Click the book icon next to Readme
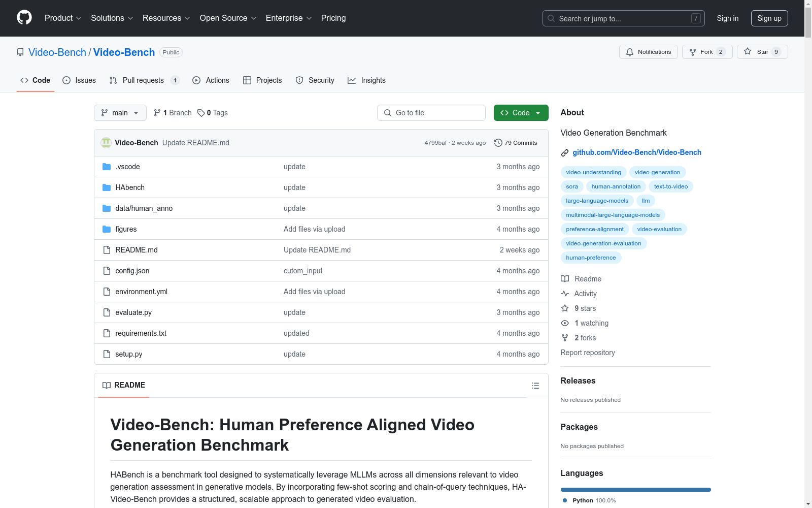The image size is (812, 508). (x=565, y=279)
